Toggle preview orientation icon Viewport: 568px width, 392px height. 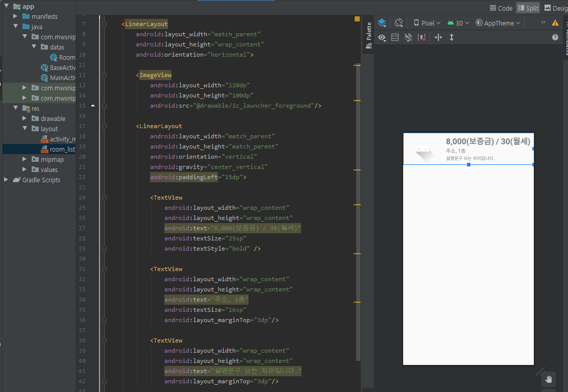click(399, 23)
